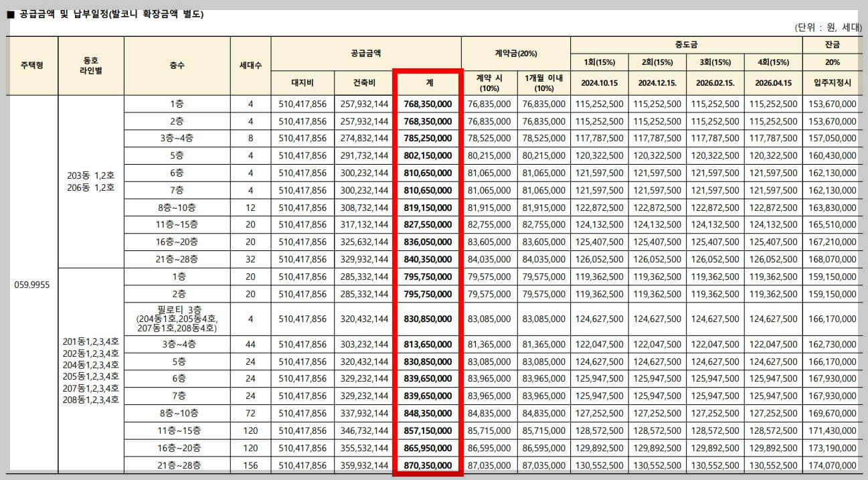
Task: Select the 주택형 column header
Action: pos(32,66)
